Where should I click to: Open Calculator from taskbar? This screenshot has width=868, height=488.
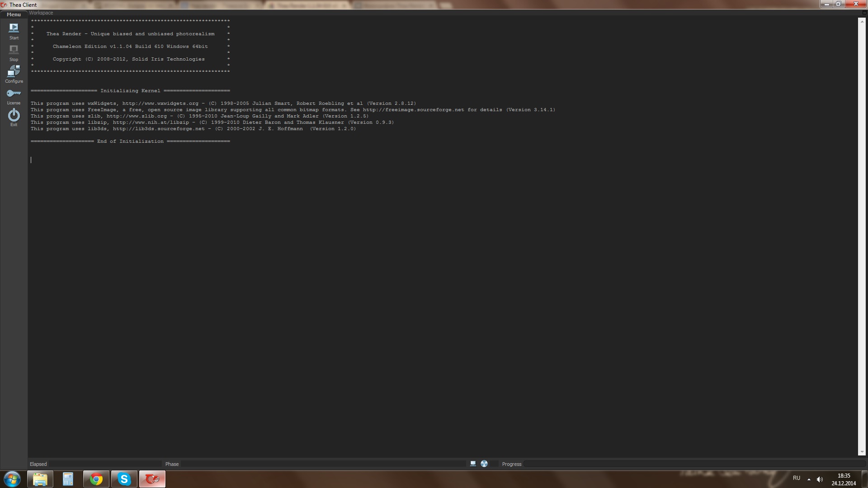coord(68,479)
